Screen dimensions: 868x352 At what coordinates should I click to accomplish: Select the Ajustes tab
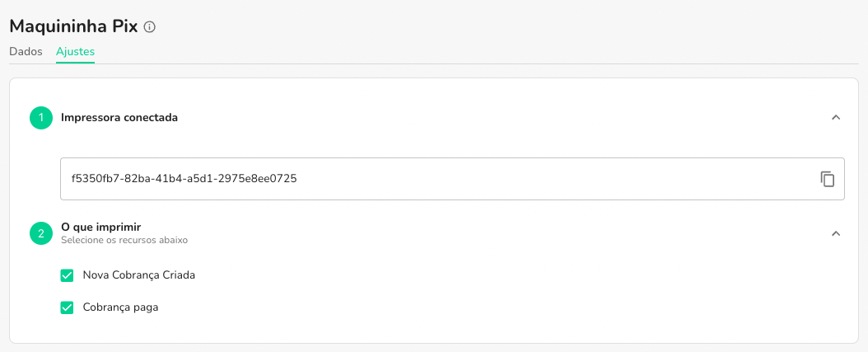tap(75, 51)
